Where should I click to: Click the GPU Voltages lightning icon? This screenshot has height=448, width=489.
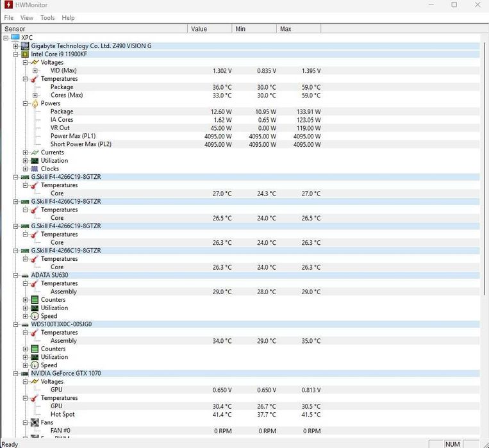coord(35,381)
